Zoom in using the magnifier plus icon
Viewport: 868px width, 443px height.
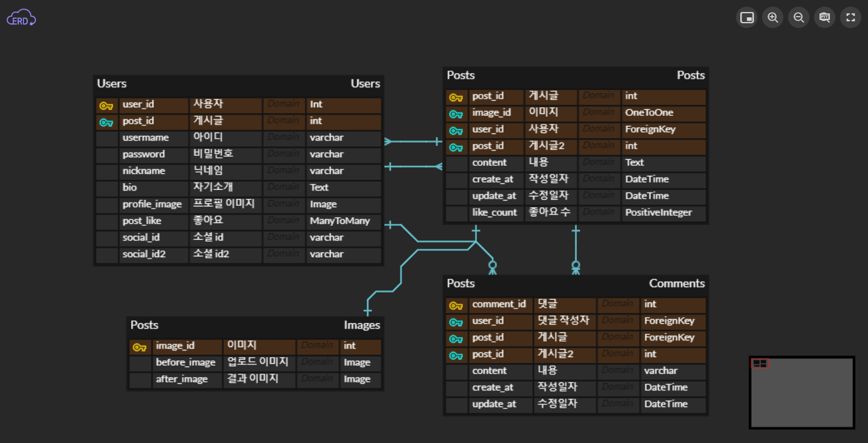pos(772,17)
